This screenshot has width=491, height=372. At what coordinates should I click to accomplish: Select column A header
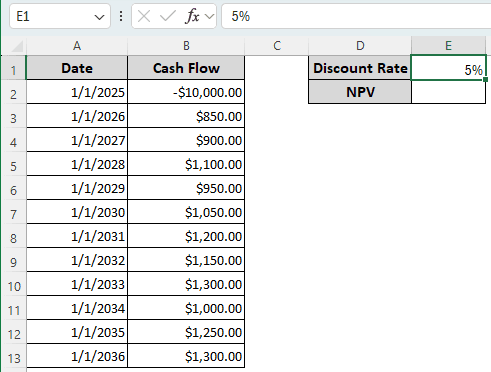tap(77, 46)
